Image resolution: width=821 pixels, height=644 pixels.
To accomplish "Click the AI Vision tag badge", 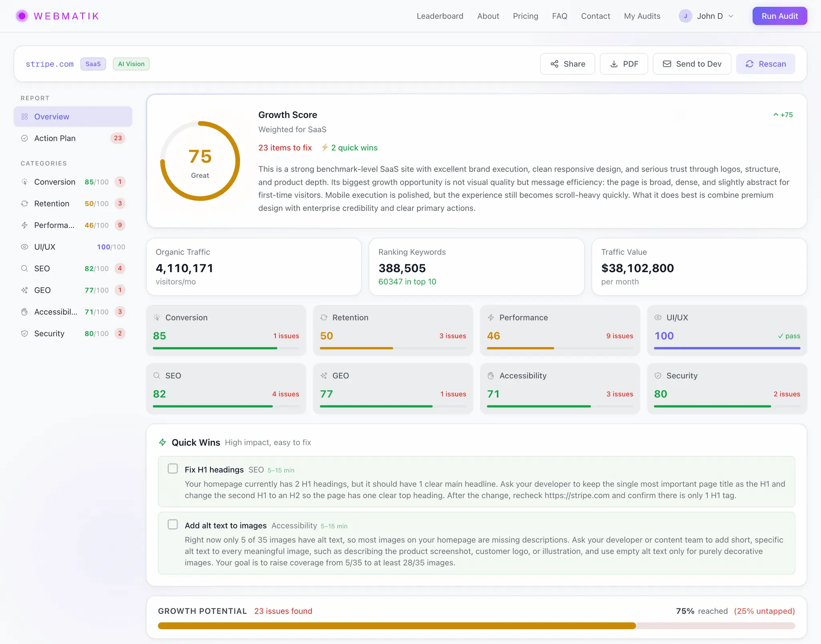I will (131, 64).
